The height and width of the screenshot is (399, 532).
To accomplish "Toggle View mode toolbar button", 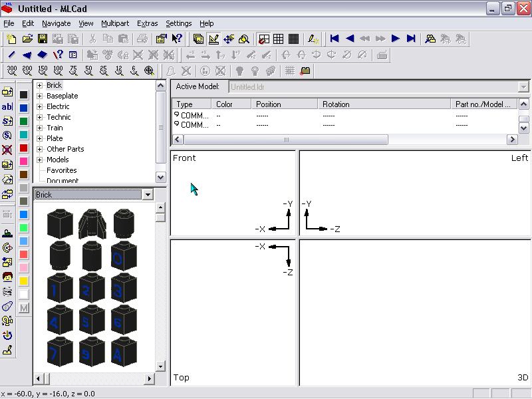I will pyautogui.click(x=198, y=39).
